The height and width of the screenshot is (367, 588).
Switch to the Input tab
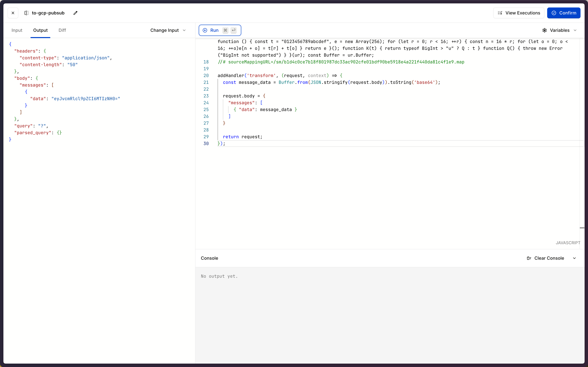click(17, 30)
